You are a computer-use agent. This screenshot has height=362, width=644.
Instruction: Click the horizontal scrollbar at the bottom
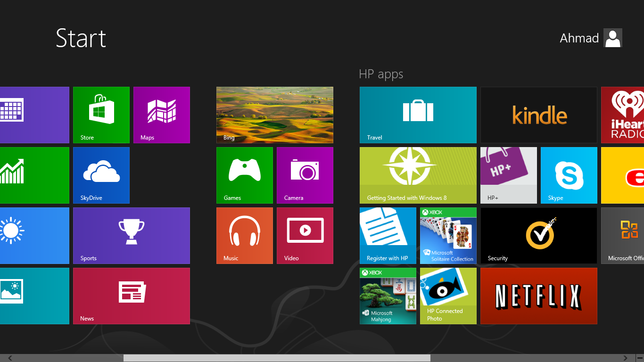click(x=278, y=357)
